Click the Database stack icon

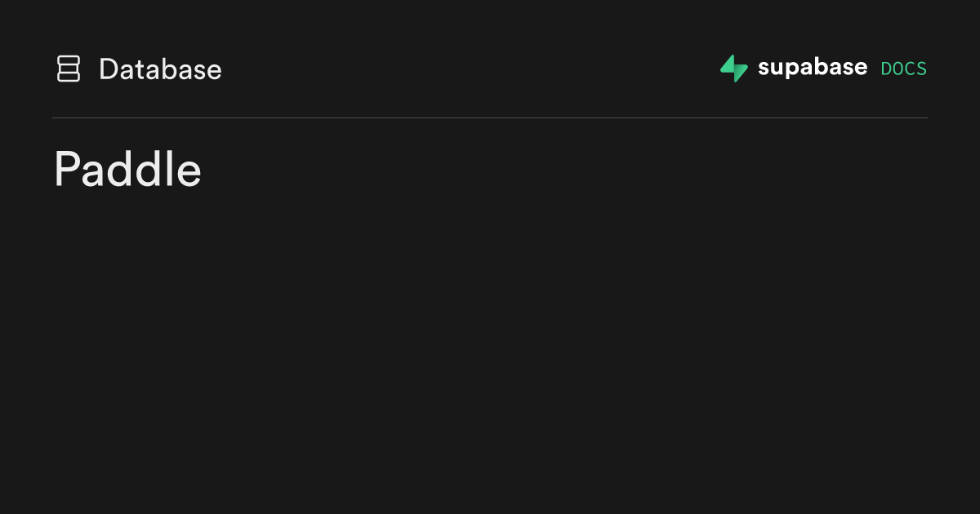tap(69, 69)
